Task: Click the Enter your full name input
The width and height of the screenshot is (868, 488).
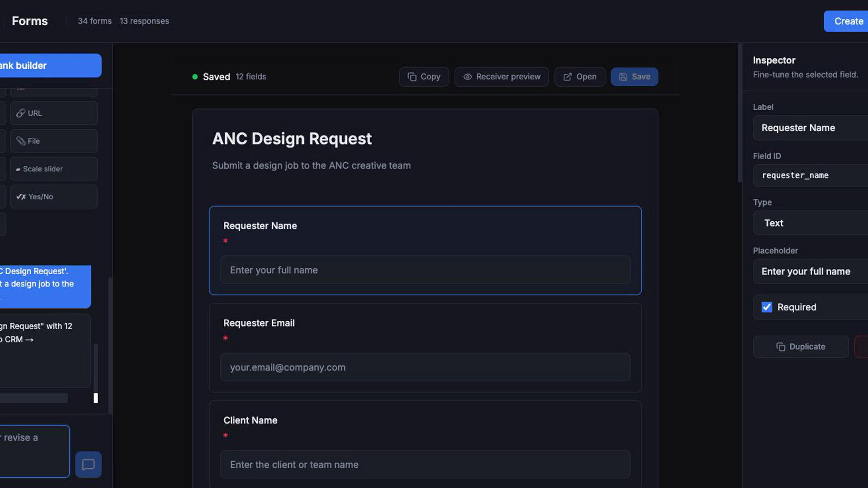Action: pyautogui.click(x=425, y=270)
